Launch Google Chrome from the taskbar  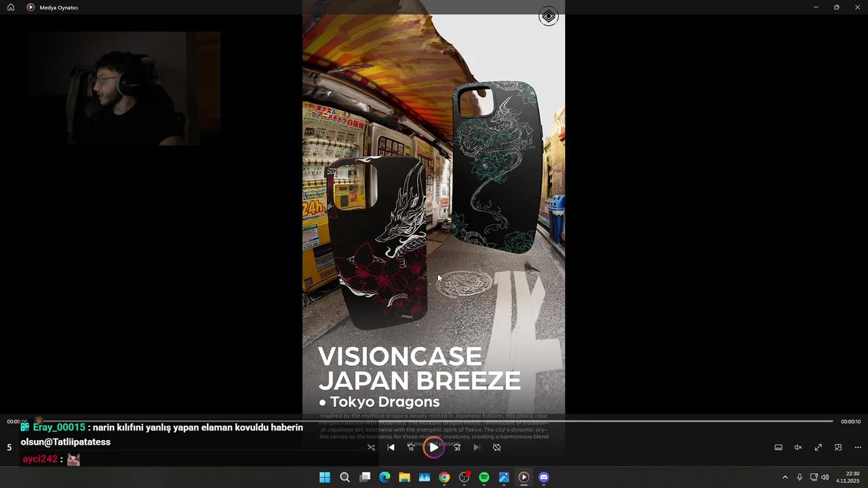coord(444,477)
